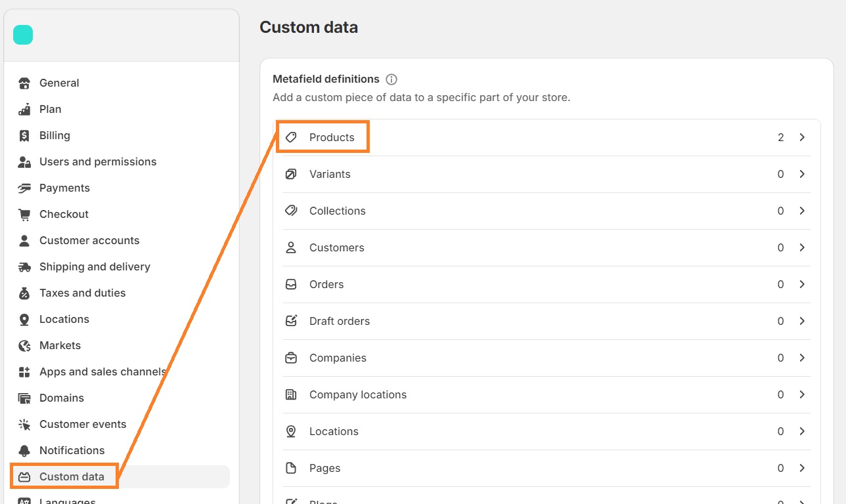This screenshot has width=846, height=504.
Task: Open the General settings section
Action: (59, 83)
